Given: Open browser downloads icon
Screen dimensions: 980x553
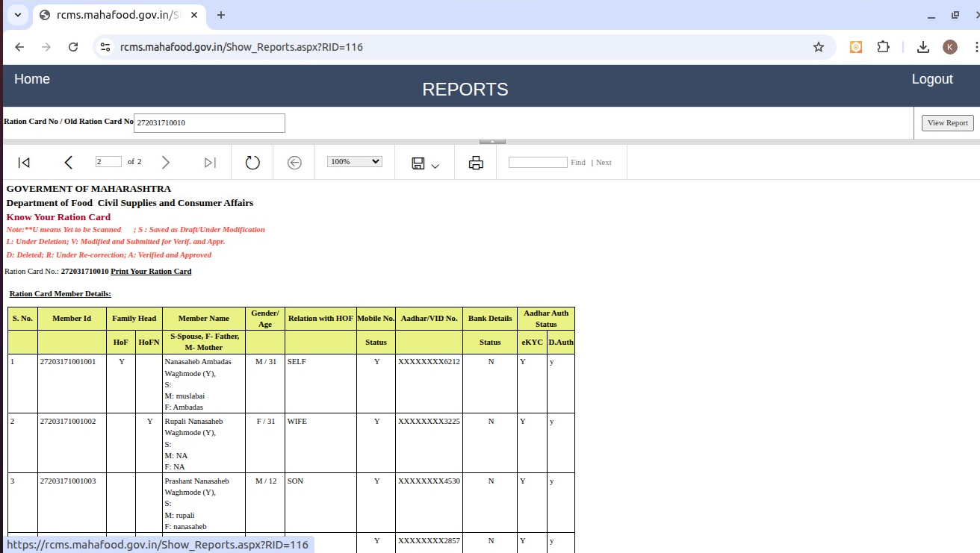Looking at the screenshot, I should pyautogui.click(x=923, y=47).
